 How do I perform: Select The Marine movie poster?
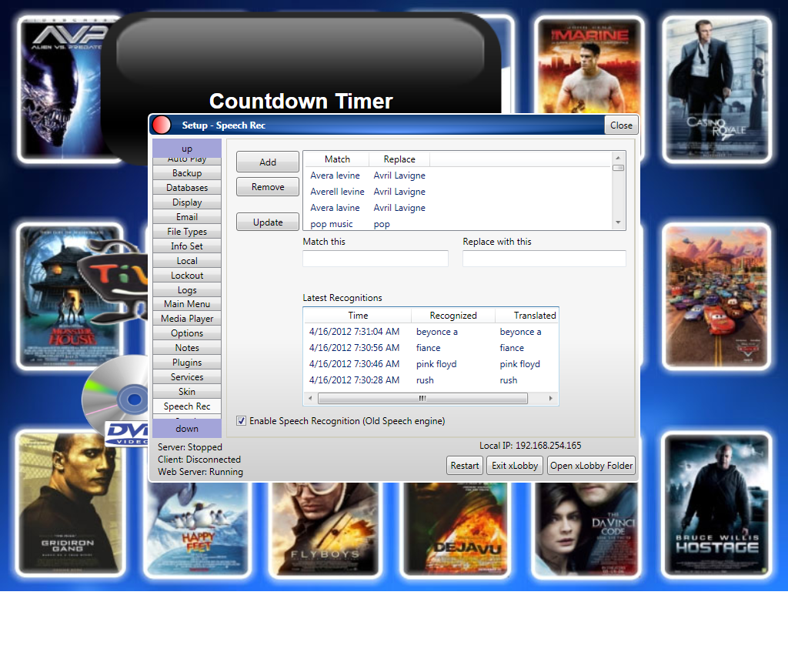point(589,65)
